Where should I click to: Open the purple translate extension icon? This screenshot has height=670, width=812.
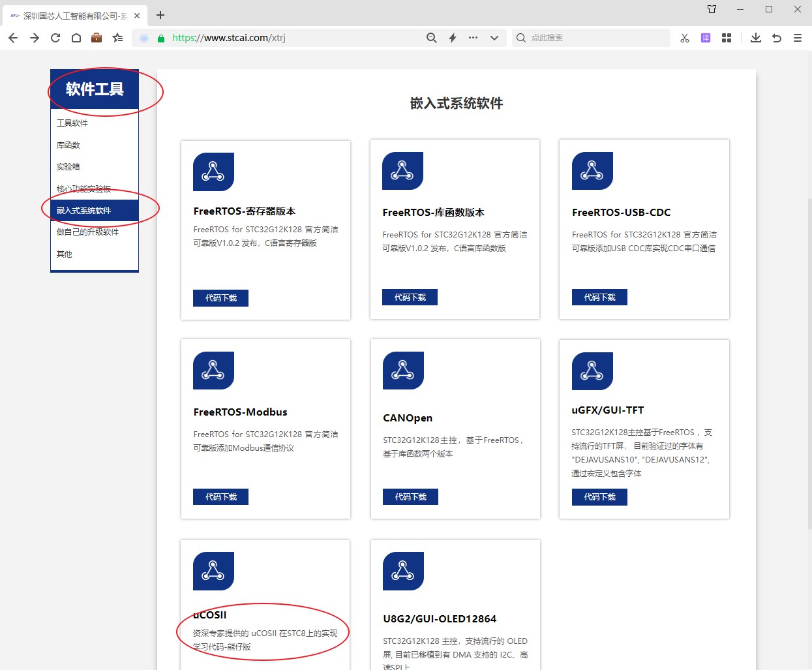(706, 38)
